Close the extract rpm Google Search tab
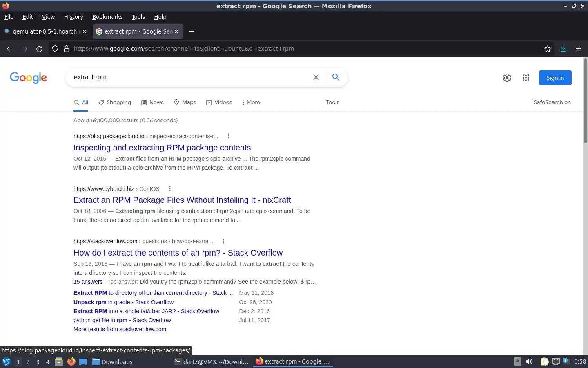The height and width of the screenshot is (368, 588). 176,31
